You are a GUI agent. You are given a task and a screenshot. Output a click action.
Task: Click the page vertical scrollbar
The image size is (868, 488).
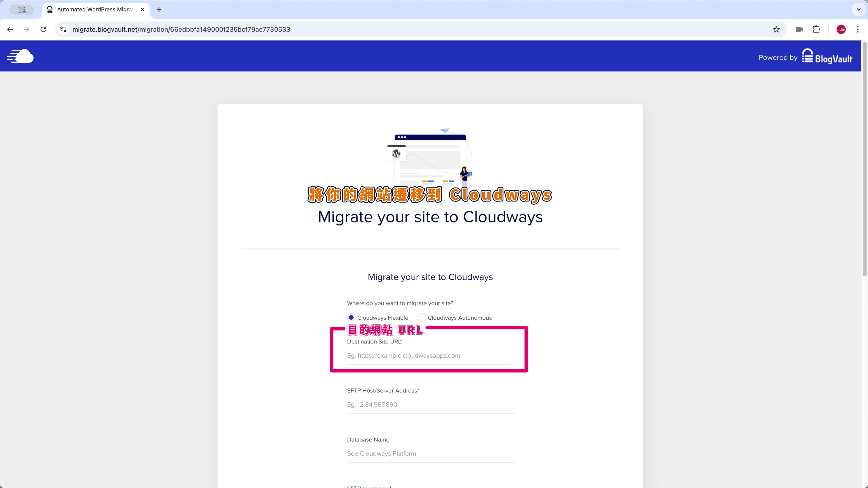pos(864,158)
